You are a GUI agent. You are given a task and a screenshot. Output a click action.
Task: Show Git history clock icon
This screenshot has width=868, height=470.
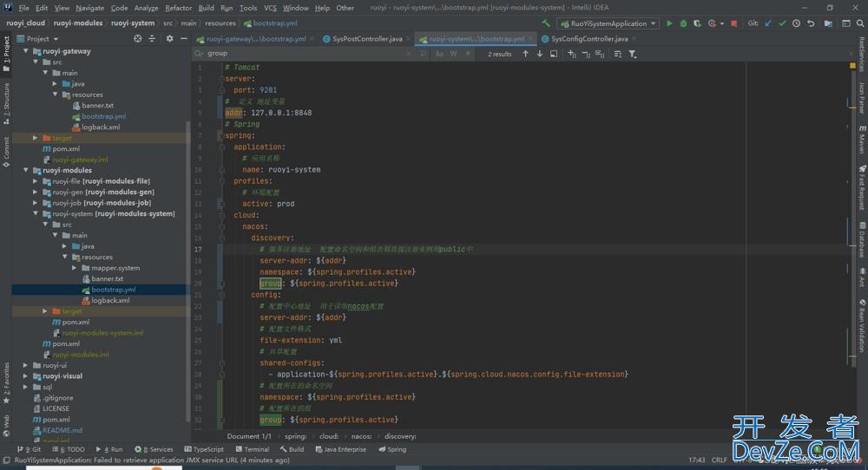(796, 23)
